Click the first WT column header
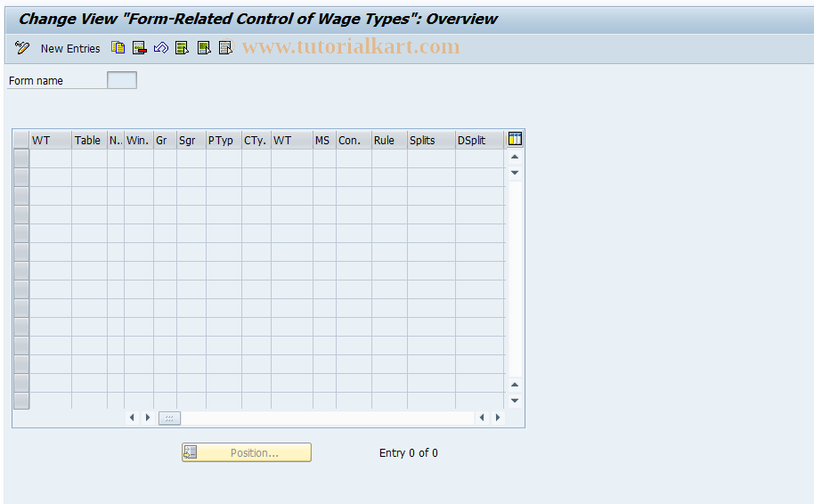814x504 pixels. (51, 140)
